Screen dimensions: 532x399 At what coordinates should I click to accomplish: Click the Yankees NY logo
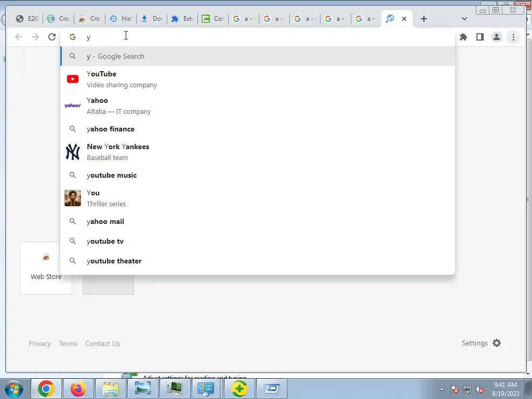(73, 152)
